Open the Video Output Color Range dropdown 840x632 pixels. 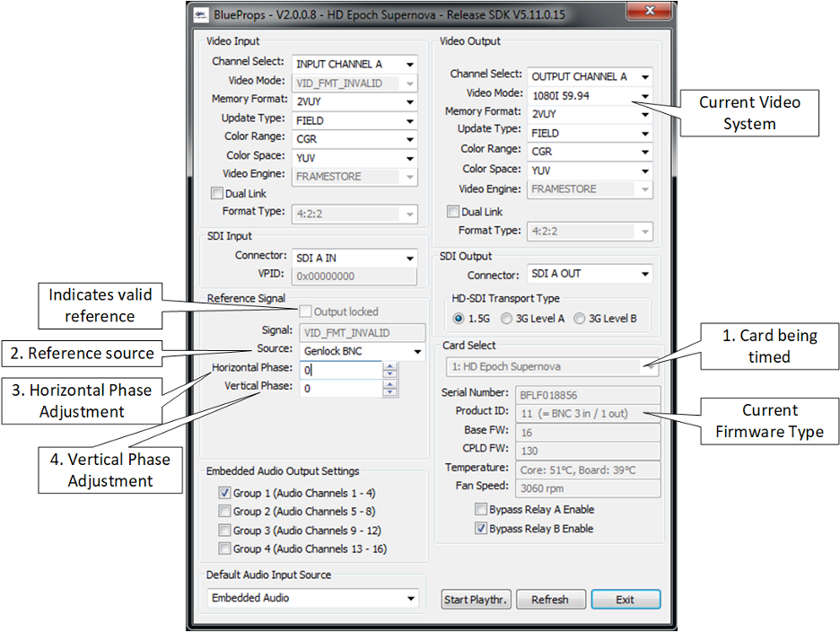(x=590, y=152)
